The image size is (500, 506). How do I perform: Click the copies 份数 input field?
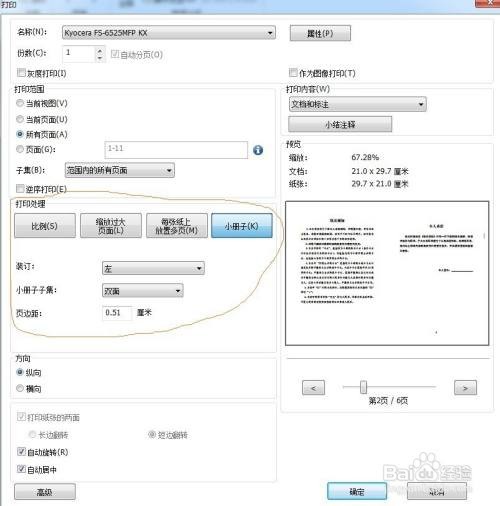tap(79, 53)
